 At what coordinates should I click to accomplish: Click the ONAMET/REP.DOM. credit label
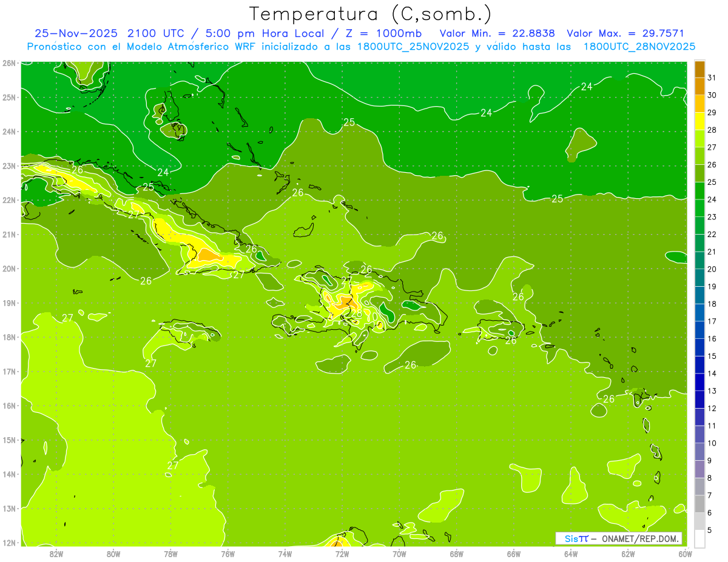click(641, 538)
